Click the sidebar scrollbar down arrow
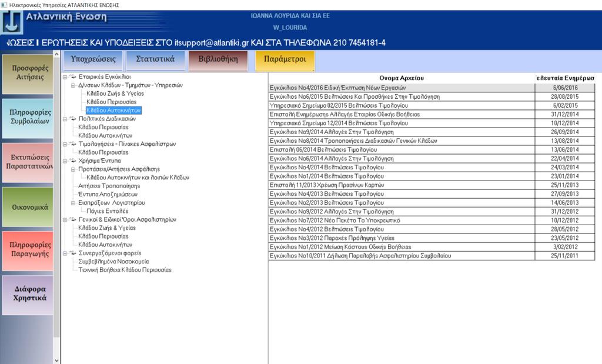 click(x=57, y=360)
